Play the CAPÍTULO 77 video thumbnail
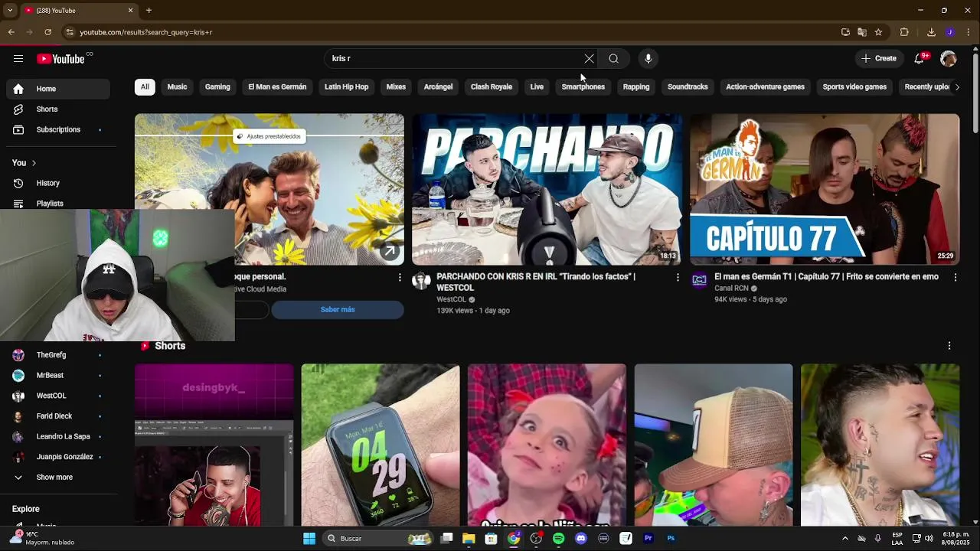The height and width of the screenshot is (551, 980). [825, 189]
